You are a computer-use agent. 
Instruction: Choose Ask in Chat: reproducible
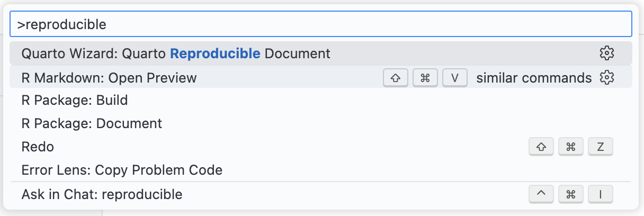click(102, 194)
